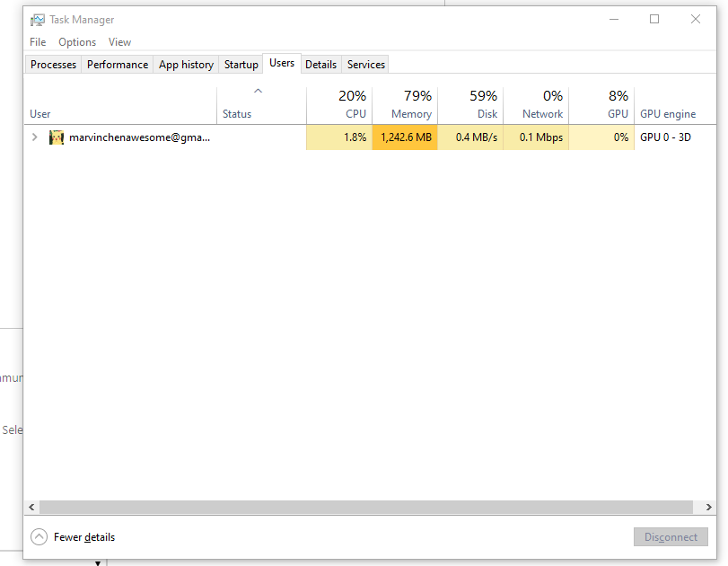Sort by the Status column header
The width and height of the screenshot is (728, 566).
pos(261,105)
